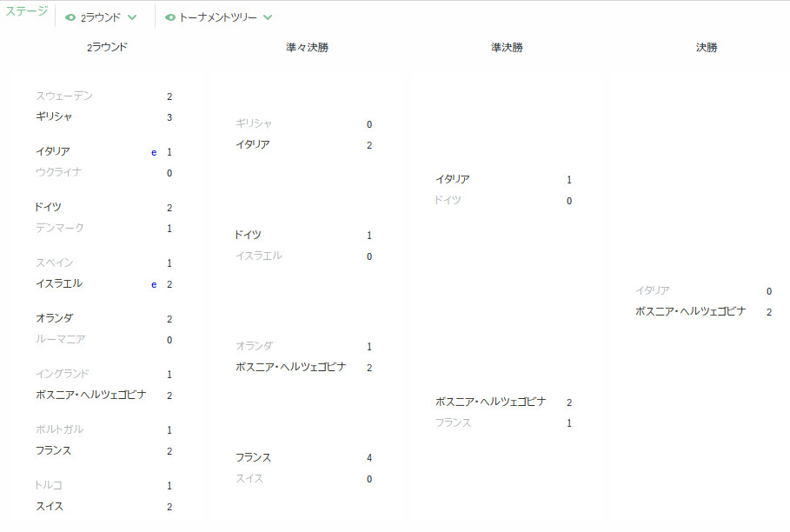Click score 2 for ボスニア・ヘルツェゴビナ in 決勝
The image size is (790, 532).
point(769,312)
